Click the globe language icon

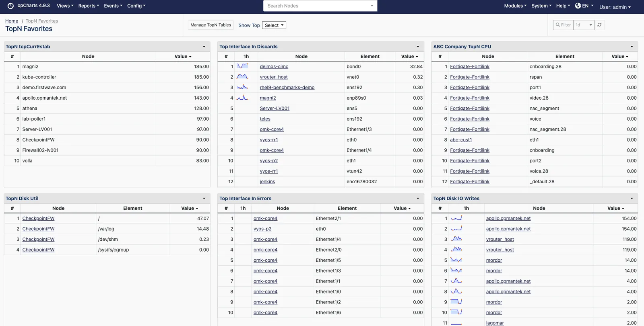pos(578,6)
